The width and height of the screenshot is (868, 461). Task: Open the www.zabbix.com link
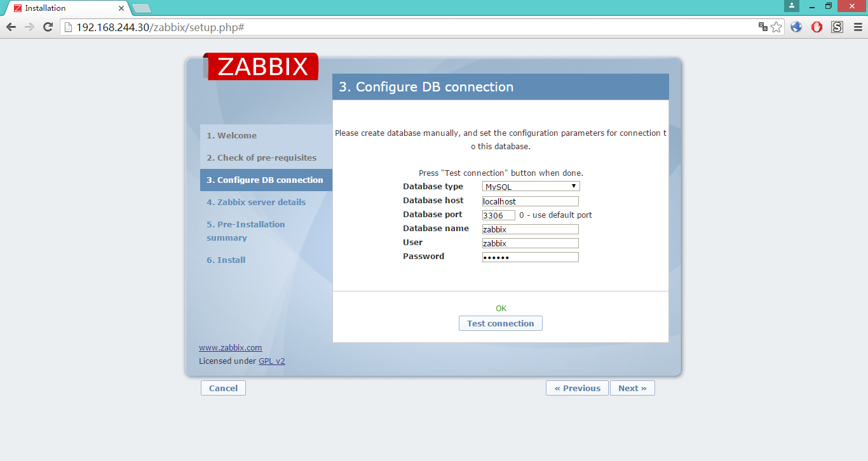(231, 348)
